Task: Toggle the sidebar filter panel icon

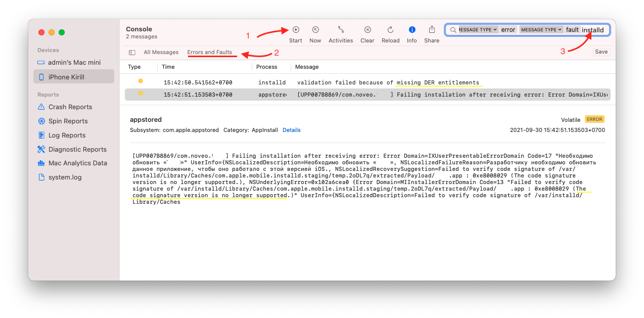Action: click(x=132, y=52)
